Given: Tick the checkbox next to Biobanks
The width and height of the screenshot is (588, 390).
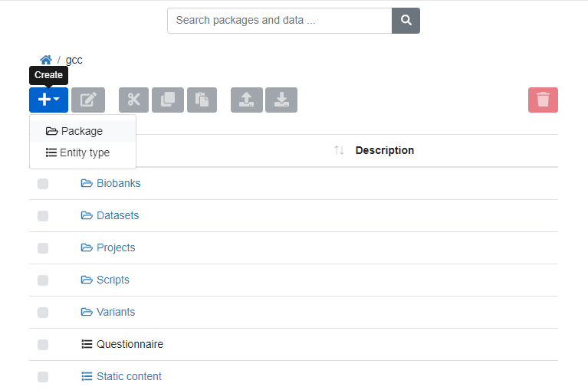Looking at the screenshot, I should [x=43, y=184].
